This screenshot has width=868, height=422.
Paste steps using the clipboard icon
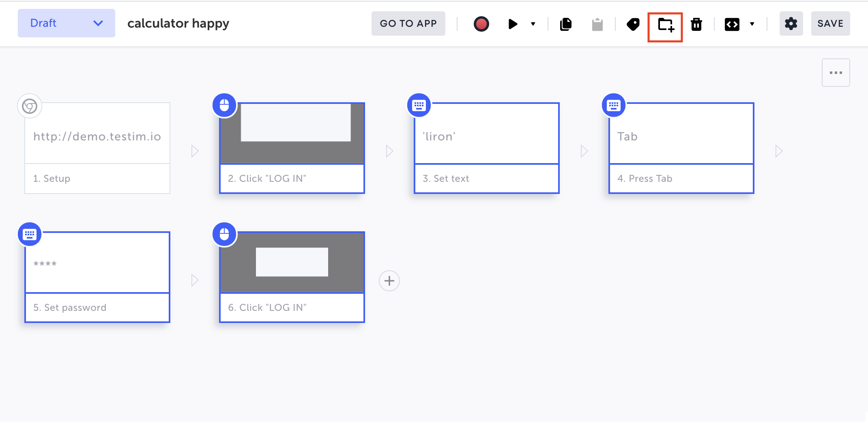coord(597,24)
